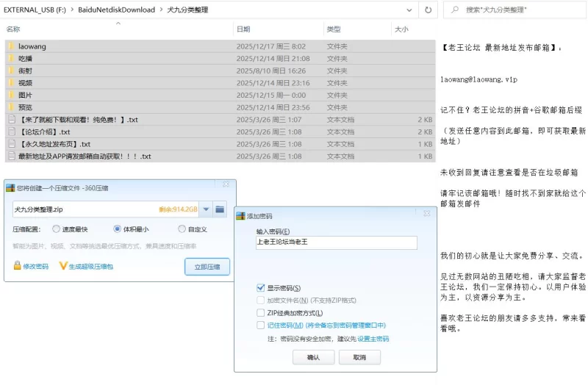Check the 记住密码 checkbox
The width and height of the screenshot is (588, 385).
[x=260, y=325]
